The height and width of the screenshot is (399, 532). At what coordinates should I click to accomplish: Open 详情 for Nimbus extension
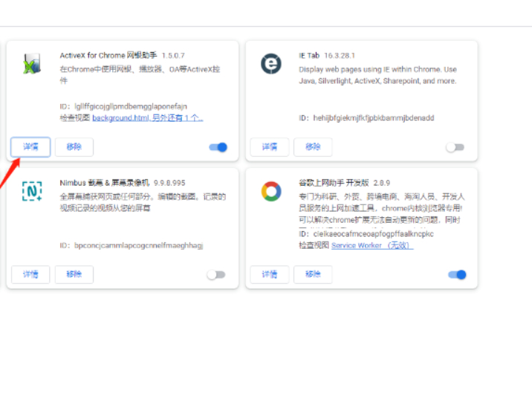pyautogui.click(x=30, y=274)
